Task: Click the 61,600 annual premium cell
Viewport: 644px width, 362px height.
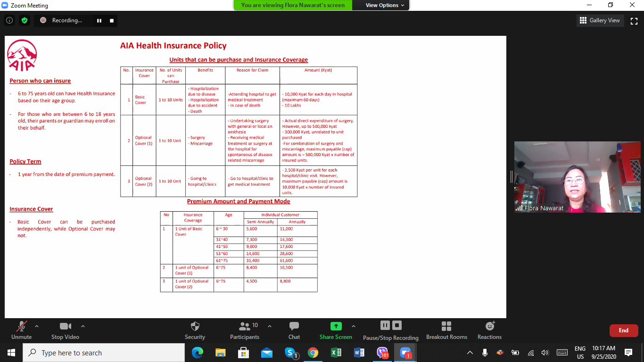Action: [297, 260]
